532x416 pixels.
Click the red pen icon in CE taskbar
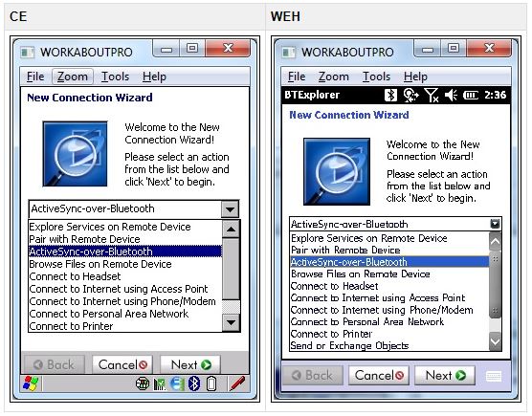point(237,383)
